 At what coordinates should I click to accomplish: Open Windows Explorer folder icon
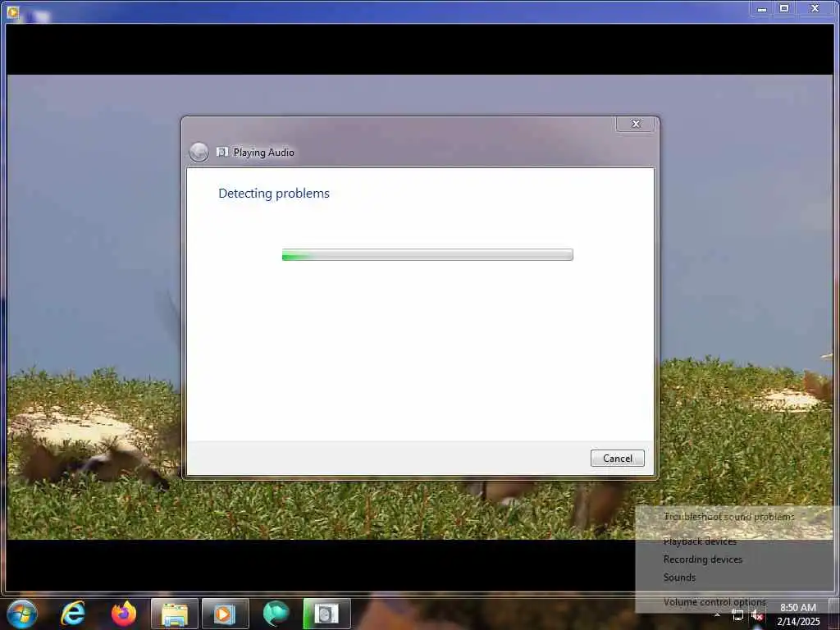175,614
